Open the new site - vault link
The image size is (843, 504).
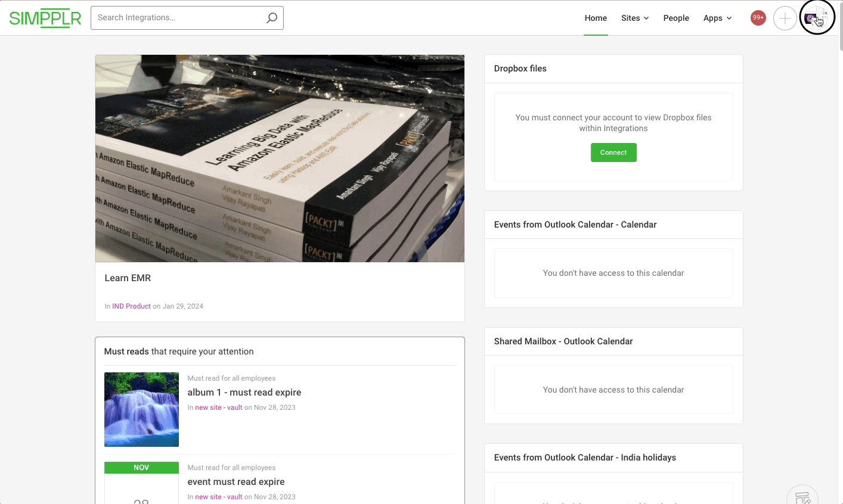pyautogui.click(x=219, y=407)
